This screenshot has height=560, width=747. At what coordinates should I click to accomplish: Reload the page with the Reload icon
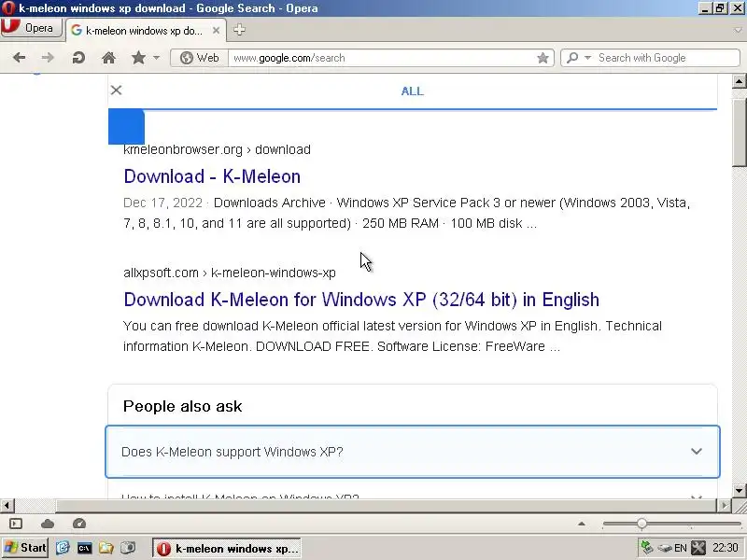78,58
